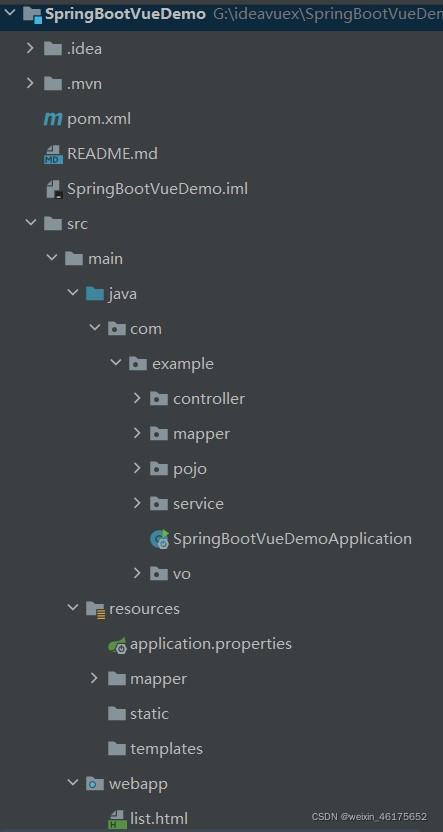Screen dimensions: 443x832
Task: Click the application.properties Spring config icon
Action: [117, 644]
